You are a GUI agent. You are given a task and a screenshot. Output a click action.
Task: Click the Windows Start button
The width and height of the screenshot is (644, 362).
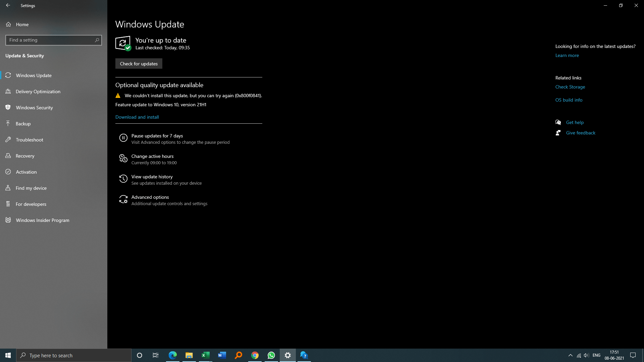click(x=8, y=355)
